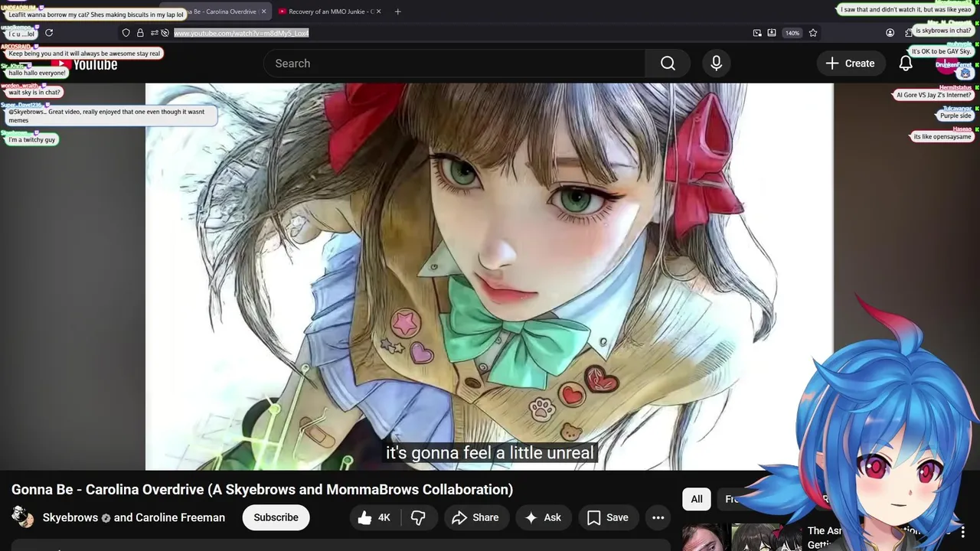Click the shield tracking protection icon
This screenshot has height=551, width=980.
tap(126, 33)
